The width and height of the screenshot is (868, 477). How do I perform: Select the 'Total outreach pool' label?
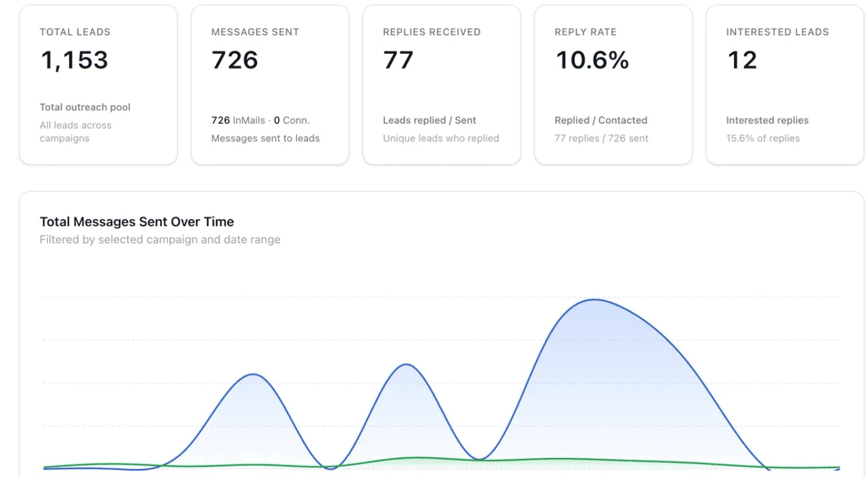click(85, 107)
